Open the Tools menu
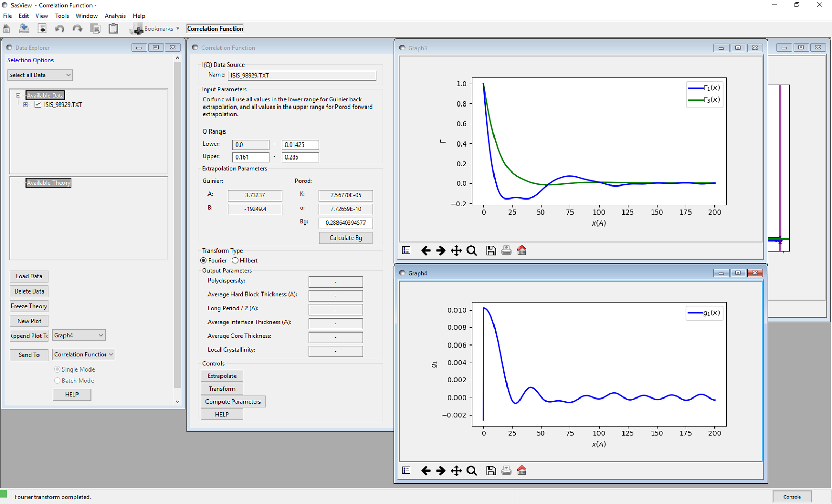 coord(62,16)
